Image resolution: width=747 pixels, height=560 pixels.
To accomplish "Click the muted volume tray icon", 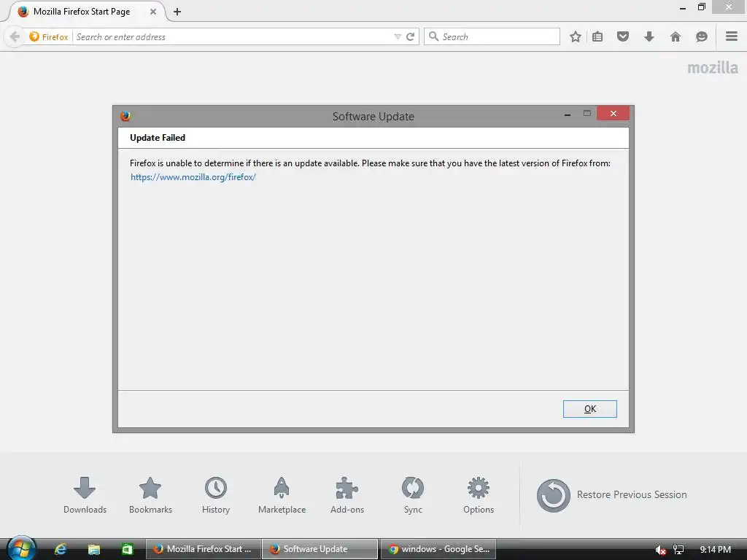I will click(x=660, y=550).
